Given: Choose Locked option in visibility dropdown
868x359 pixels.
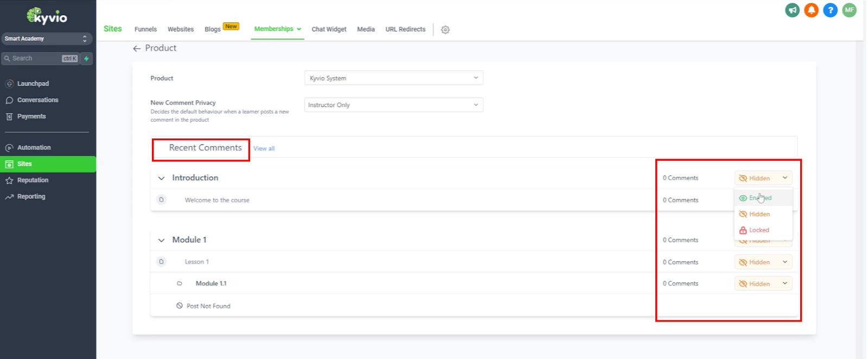Looking at the screenshot, I should (x=758, y=230).
